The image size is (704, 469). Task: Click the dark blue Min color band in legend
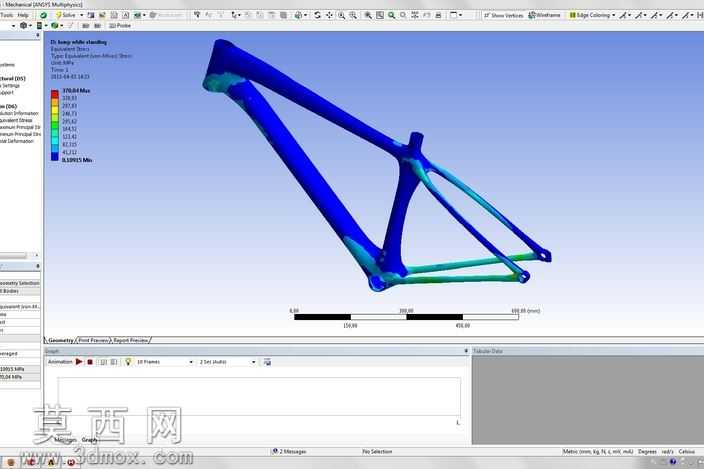pos(55,156)
